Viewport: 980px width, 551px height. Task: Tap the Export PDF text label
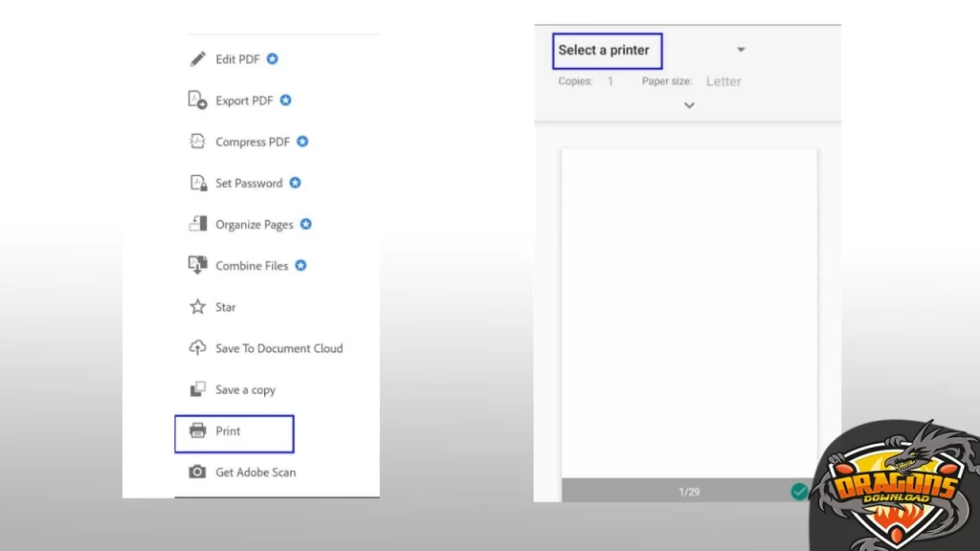[x=244, y=100]
